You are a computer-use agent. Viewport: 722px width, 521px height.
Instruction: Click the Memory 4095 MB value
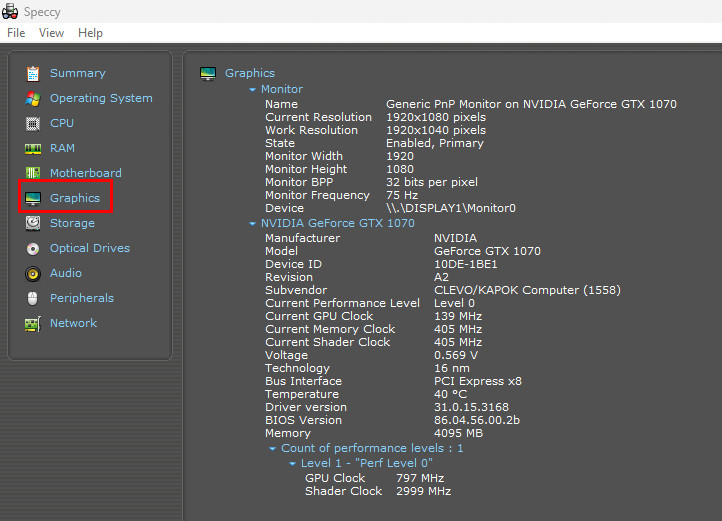coord(458,433)
